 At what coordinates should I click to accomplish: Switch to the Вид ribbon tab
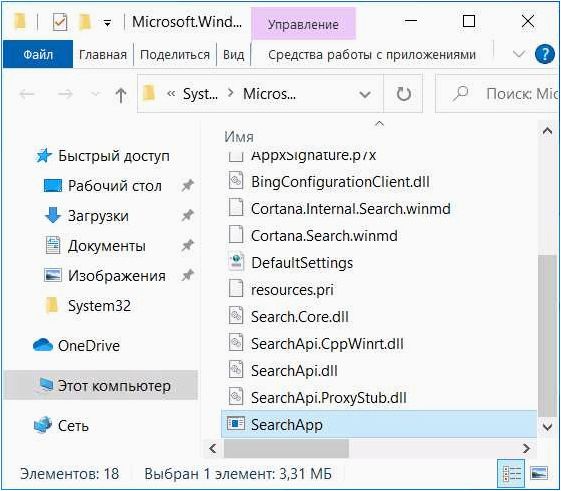point(234,55)
